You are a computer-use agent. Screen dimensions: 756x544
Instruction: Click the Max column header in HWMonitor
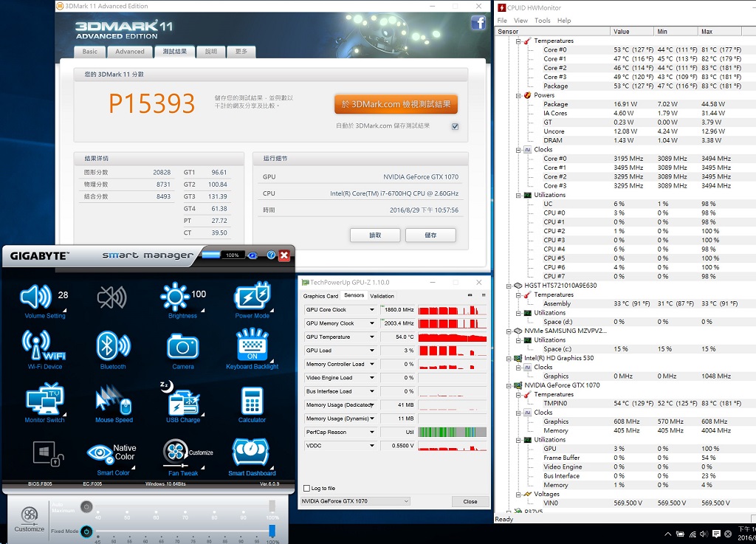point(719,31)
